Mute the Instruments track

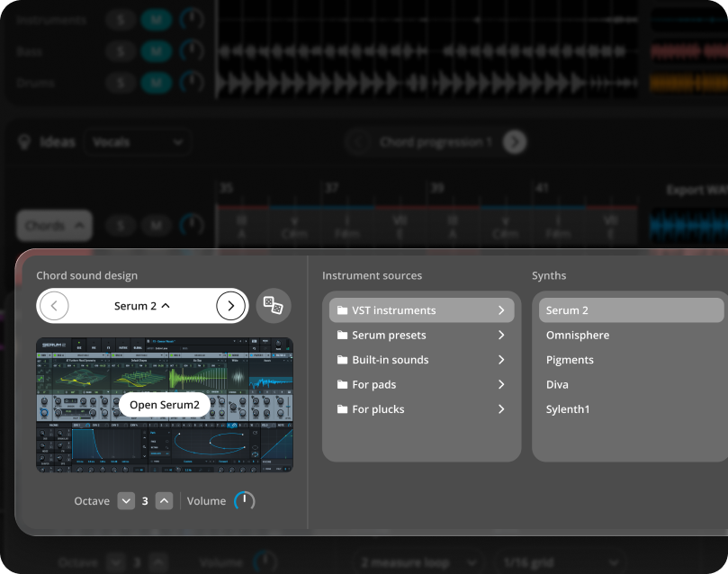click(x=157, y=20)
